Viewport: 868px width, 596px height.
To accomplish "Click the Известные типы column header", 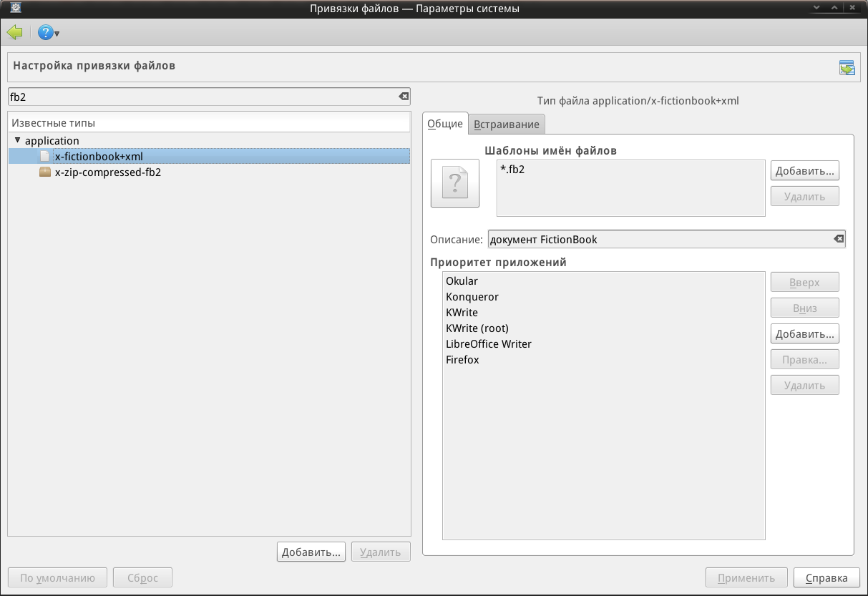I will [209, 123].
